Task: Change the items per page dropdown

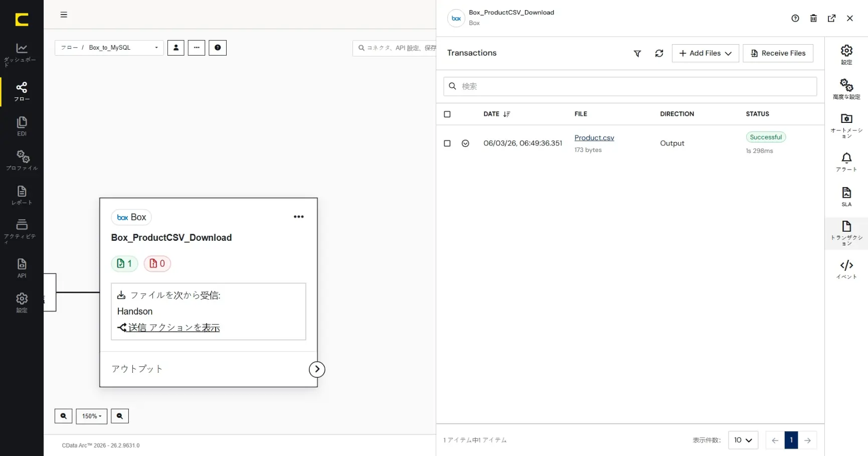Action: click(743, 440)
